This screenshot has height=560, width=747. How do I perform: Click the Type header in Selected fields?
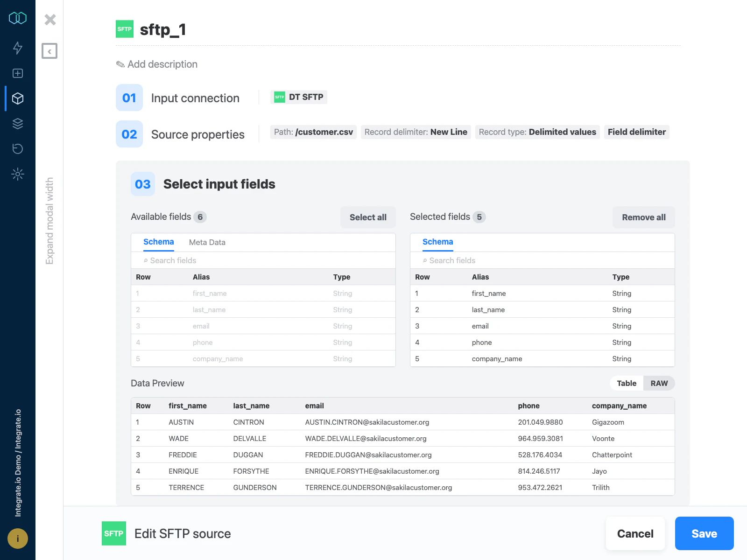[621, 277]
